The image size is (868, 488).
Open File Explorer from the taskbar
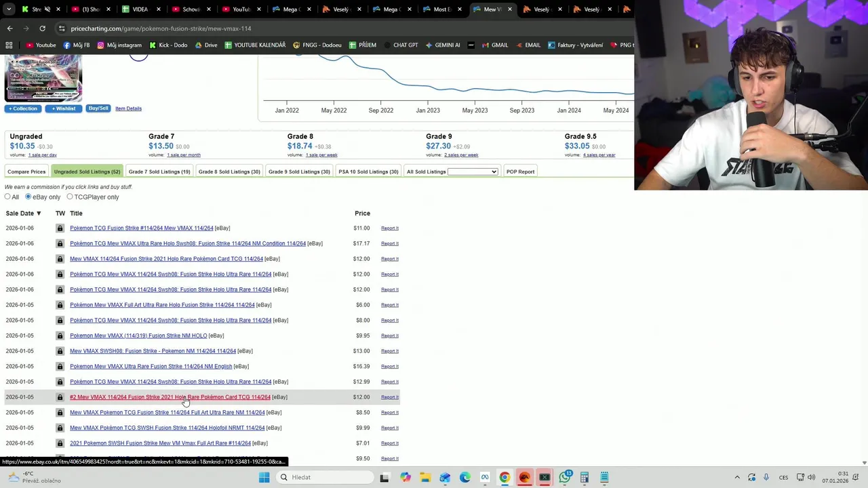point(425,477)
